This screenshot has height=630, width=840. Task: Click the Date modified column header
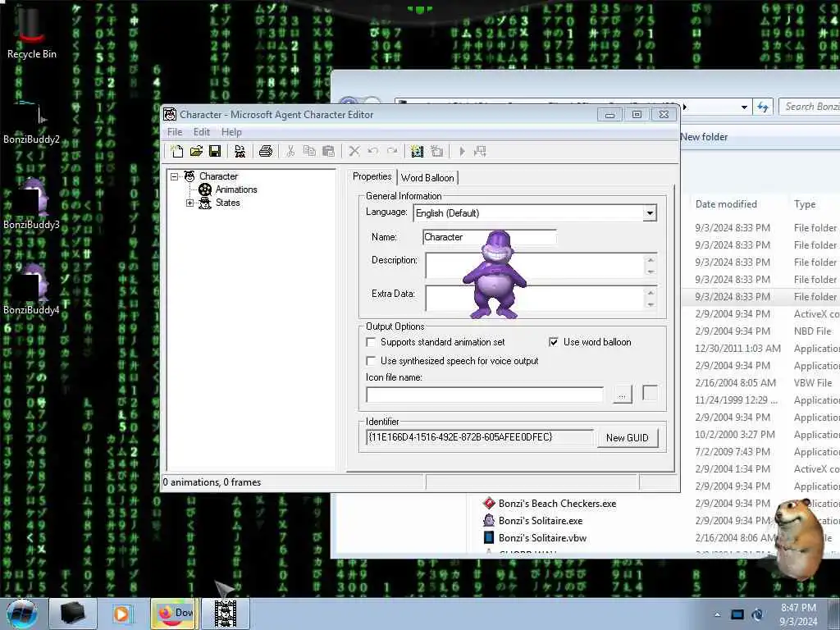[x=726, y=204]
